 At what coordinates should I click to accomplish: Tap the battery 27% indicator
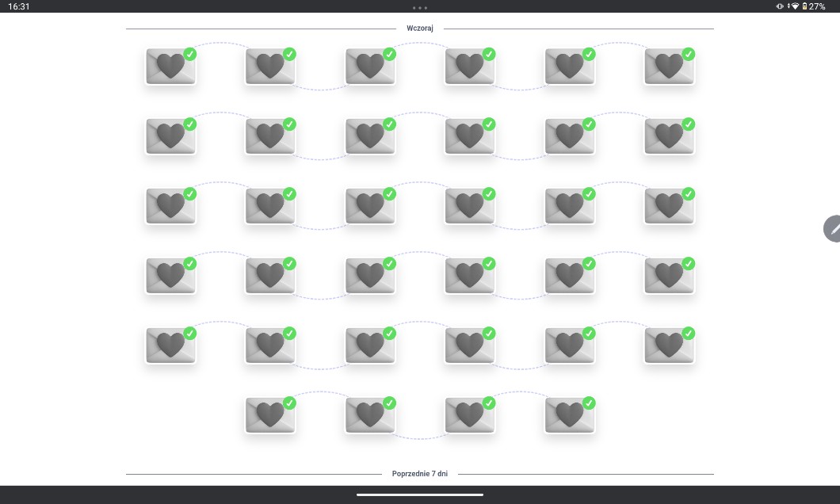click(814, 6)
